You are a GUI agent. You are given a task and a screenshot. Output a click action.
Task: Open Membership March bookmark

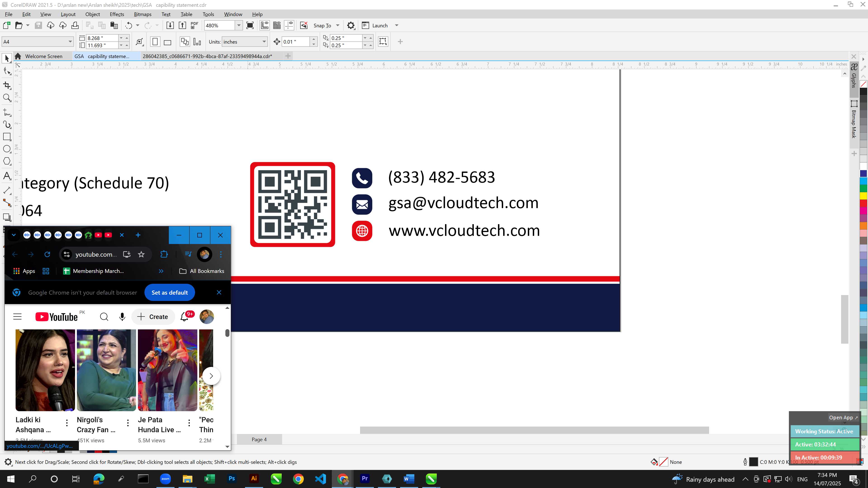pyautogui.click(x=94, y=271)
